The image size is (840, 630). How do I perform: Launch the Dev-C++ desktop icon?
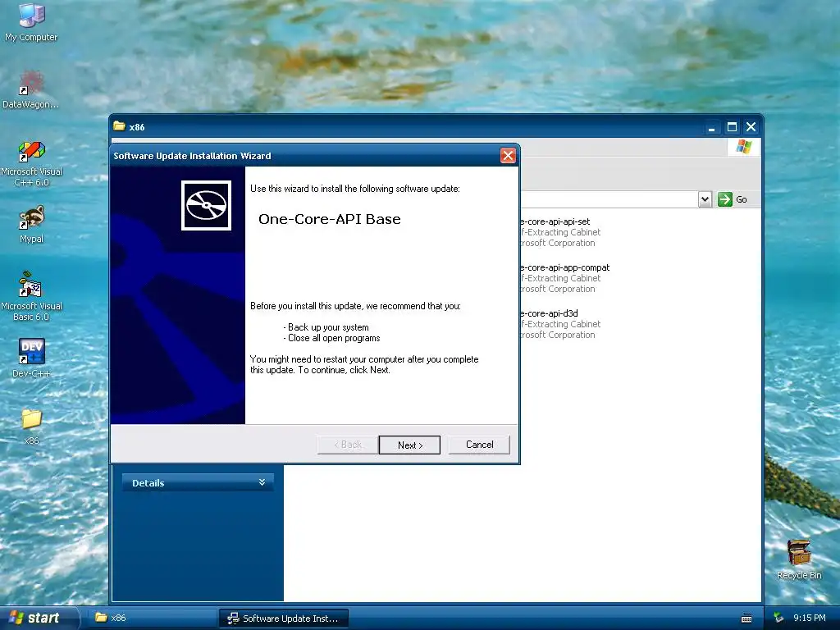tap(32, 358)
